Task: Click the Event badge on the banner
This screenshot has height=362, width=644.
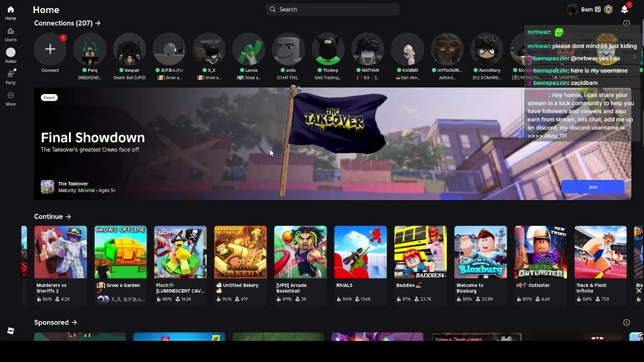Action: (49, 98)
